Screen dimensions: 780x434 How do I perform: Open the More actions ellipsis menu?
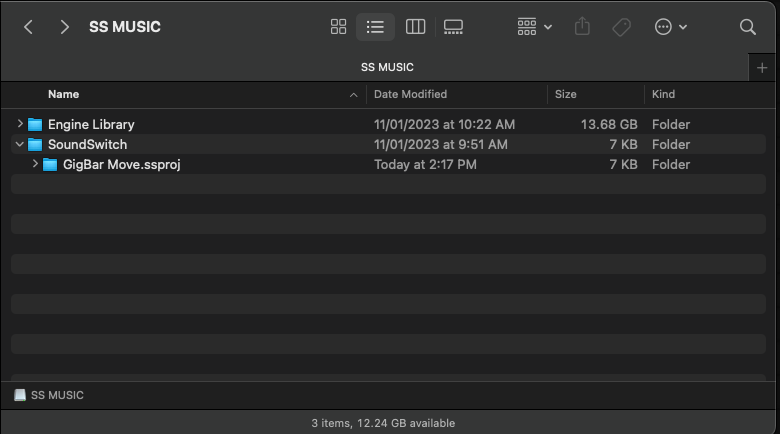tap(671, 27)
